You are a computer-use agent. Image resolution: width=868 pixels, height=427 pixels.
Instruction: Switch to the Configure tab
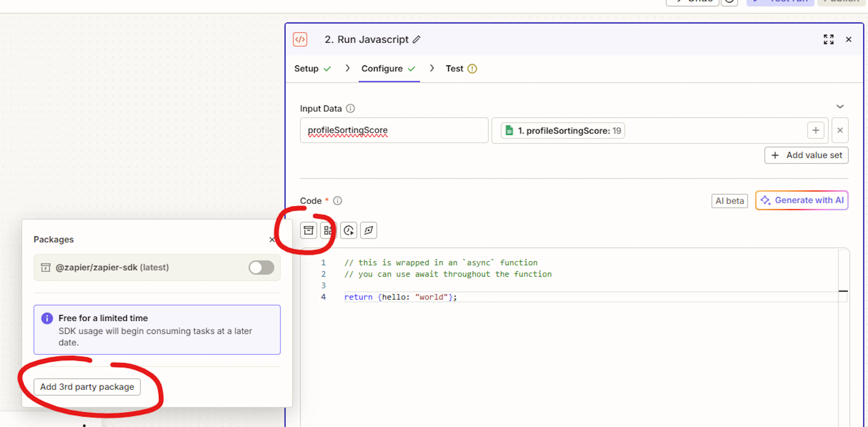coord(389,69)
